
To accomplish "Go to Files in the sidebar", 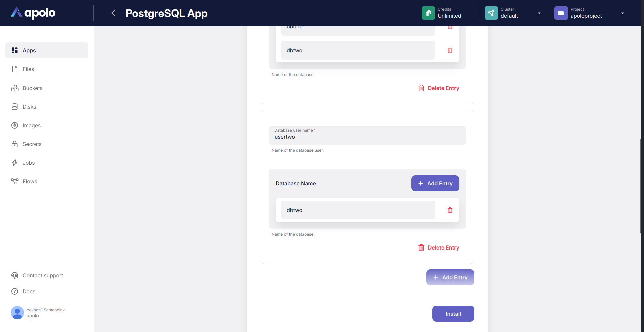I will pos(28,69).
